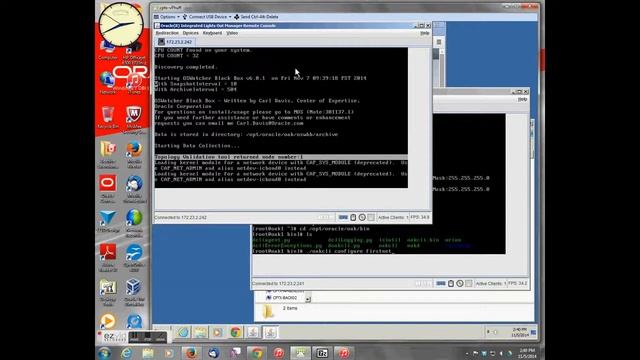This screenshot has height=360, width=640.
Task: Click the host system tray clock
Action: tap(527, 353)
